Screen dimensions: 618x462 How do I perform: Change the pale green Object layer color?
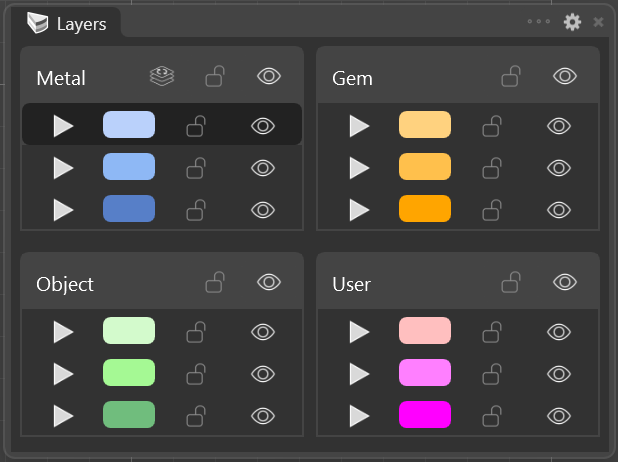pyautogui.click(x=129, y=330)
